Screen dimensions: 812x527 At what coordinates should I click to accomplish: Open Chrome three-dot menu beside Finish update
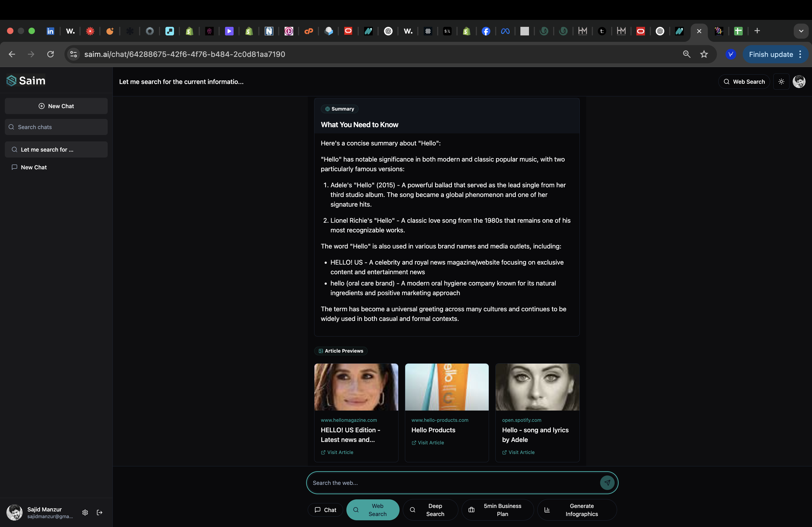[800, 54]
